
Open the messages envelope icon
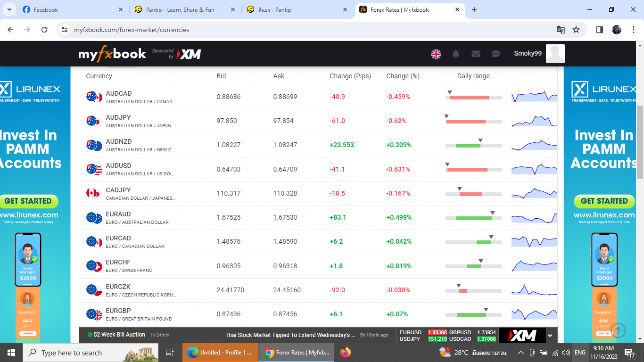click(x=476, y=54)
